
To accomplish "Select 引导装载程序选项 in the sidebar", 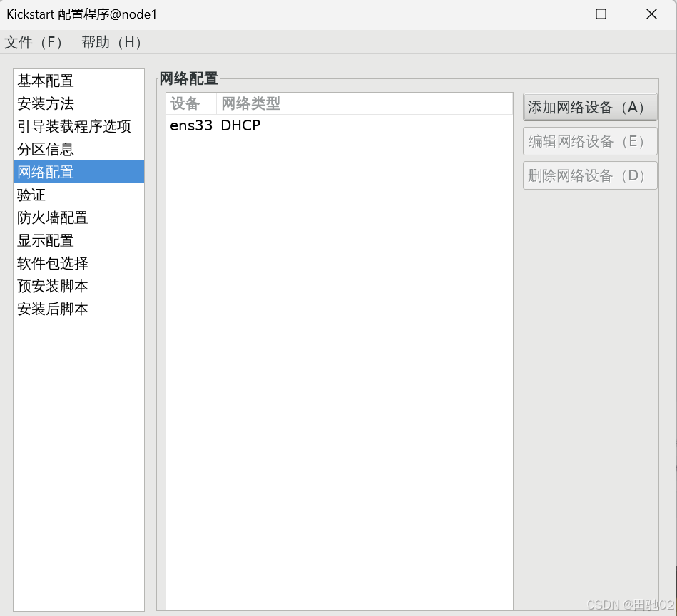I will [78, 126].
